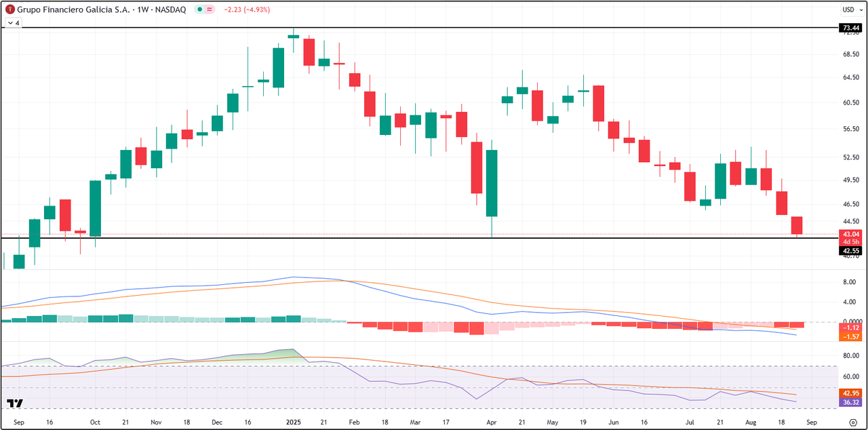Viewport: 868px width, 430px height.
Task: Click the 64.50 price scale label
Action: tap(850, 78)
